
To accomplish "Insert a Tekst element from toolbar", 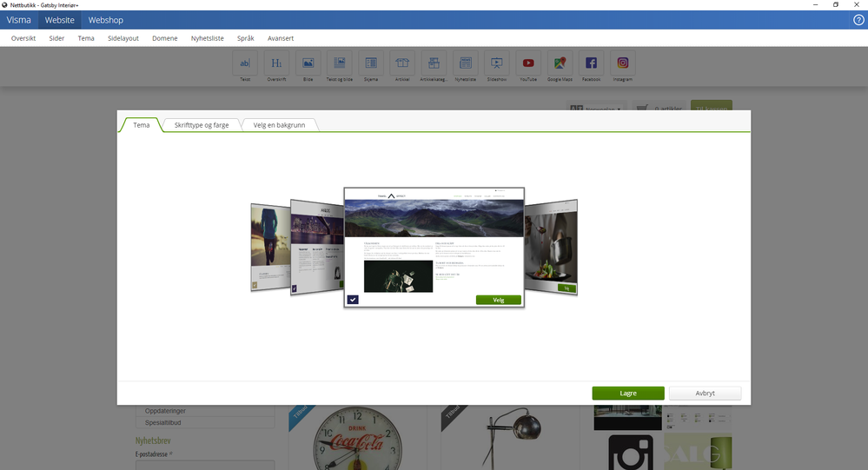I will (245, 63).
